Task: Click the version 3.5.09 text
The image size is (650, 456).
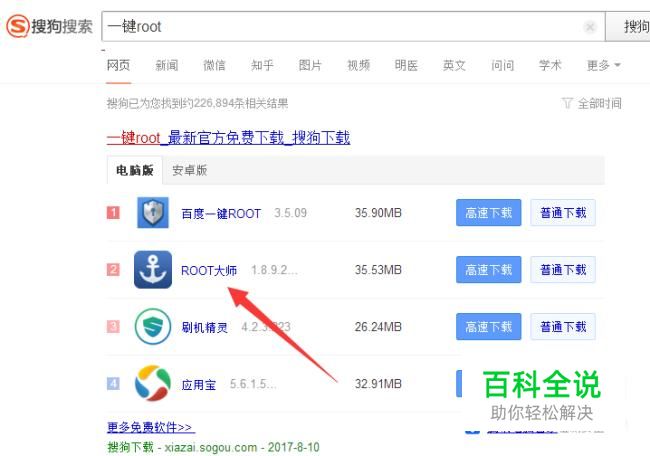Action: [290, 213]
